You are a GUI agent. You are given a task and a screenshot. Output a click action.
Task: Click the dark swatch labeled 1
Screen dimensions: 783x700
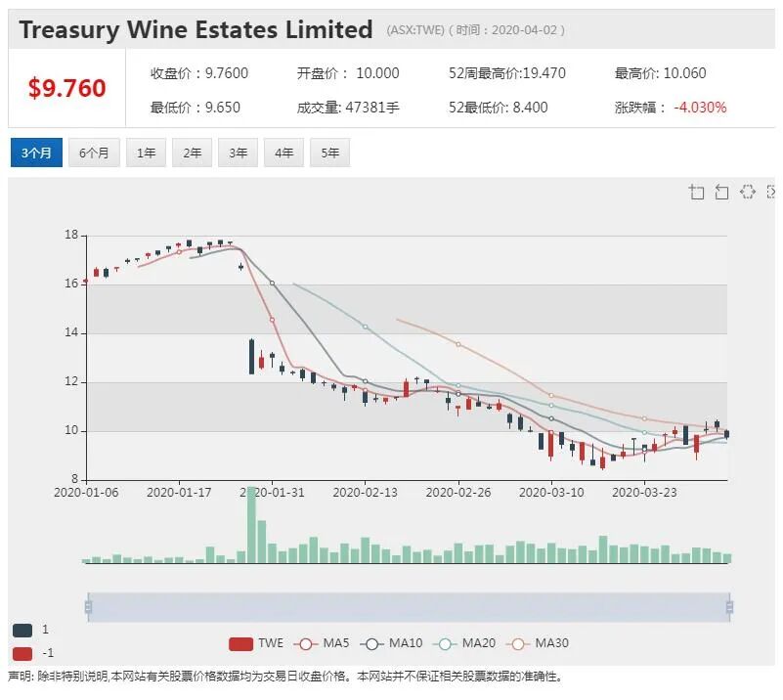click(x=22, y=631)
